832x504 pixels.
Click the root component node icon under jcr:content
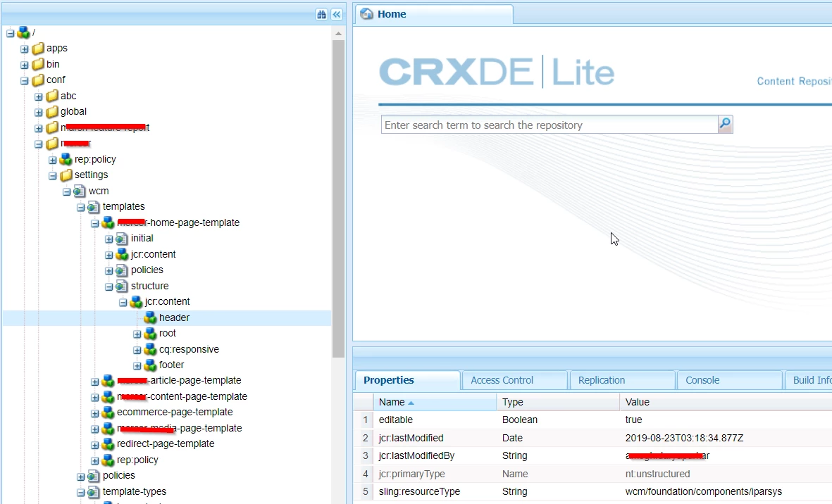coord(151,334)
